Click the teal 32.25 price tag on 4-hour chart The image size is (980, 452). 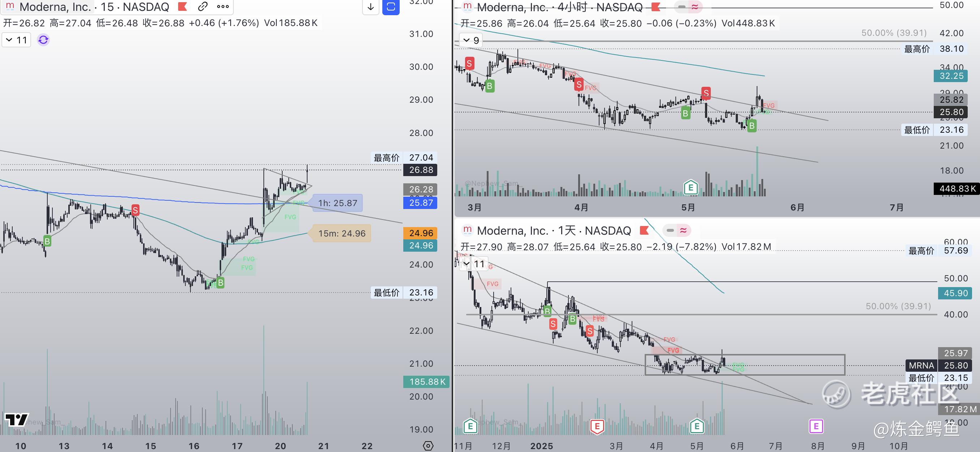[951, 76]
